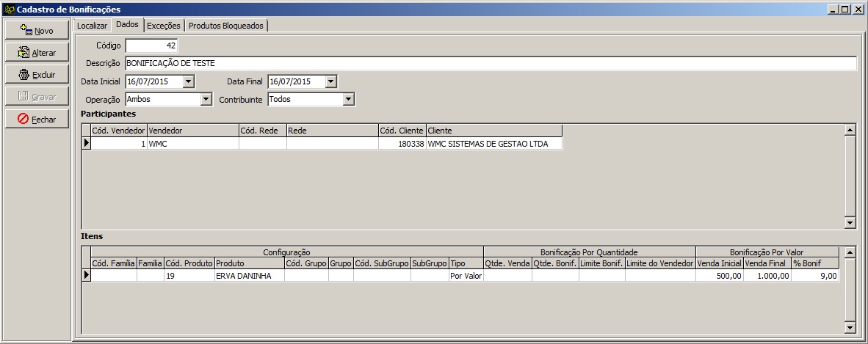Click the Fechar close icon button
868x344 pixels.
point(23,119)
